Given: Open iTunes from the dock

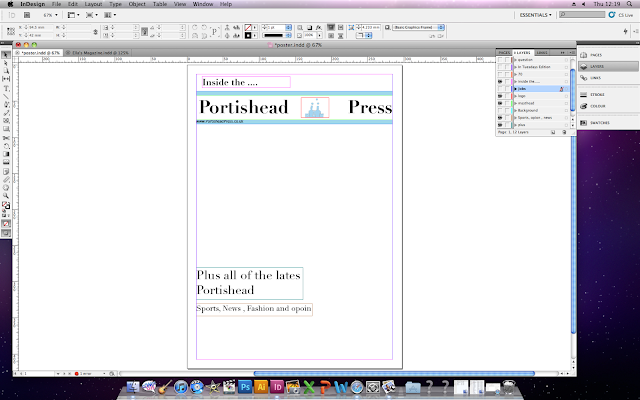Looking at the screenshot, I should tap(181, 386).
